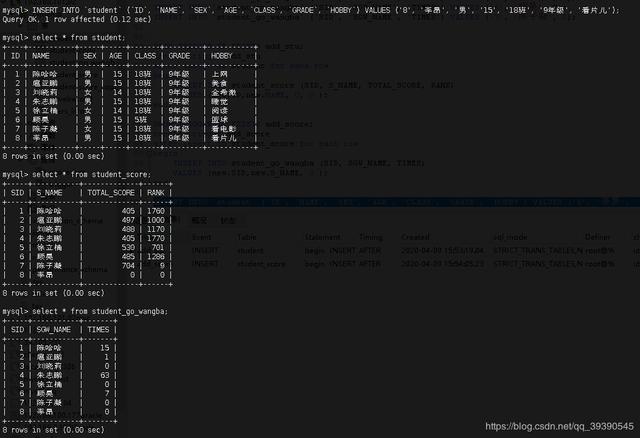Click rank value 1170
Image resolution: width=640 pixels, height=438 pixels.
pos(156,229)
